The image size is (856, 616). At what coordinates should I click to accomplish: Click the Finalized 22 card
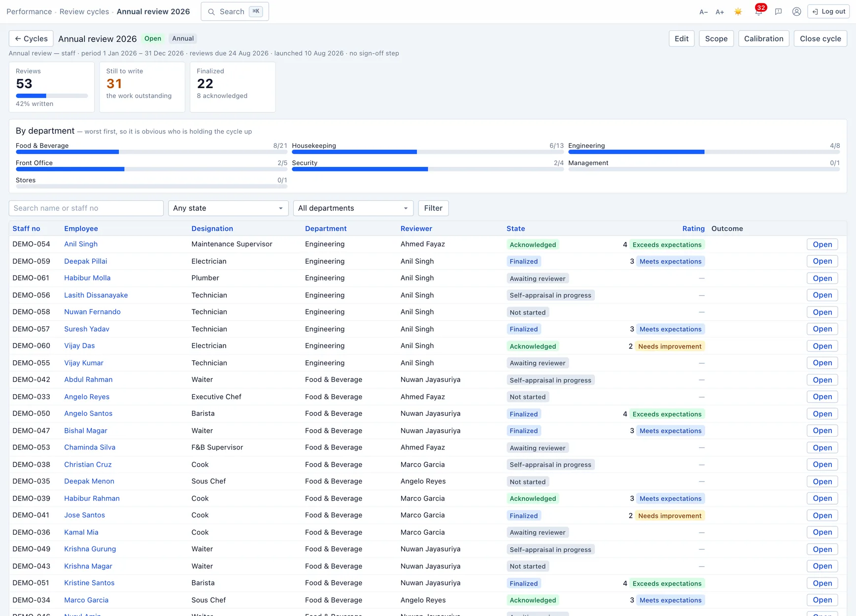coord(233,87)
